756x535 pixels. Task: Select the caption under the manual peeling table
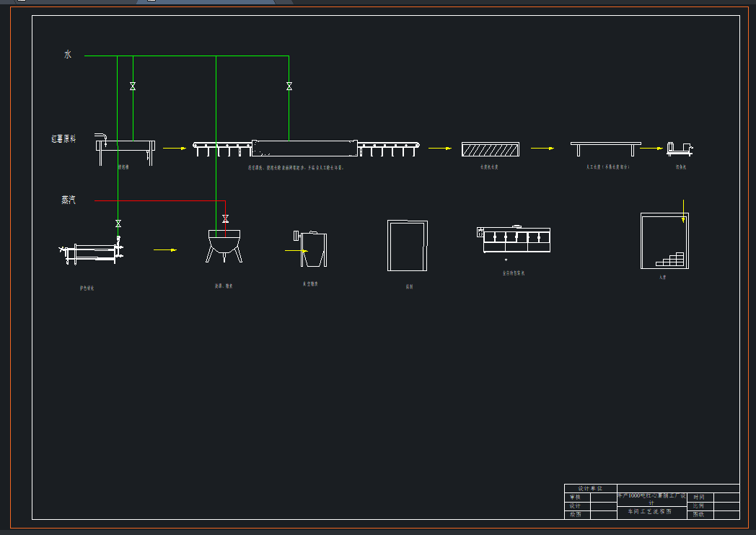[x=608, y=167]
